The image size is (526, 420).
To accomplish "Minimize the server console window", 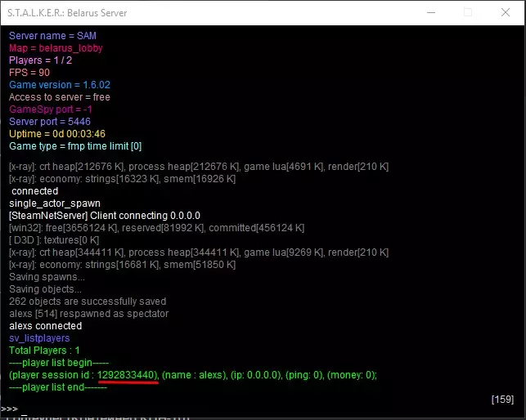I will click(431, 13).
